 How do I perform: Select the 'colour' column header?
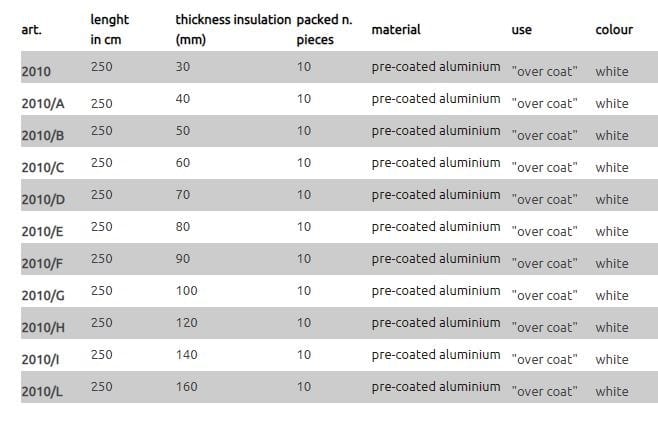[x=614, y=30]
